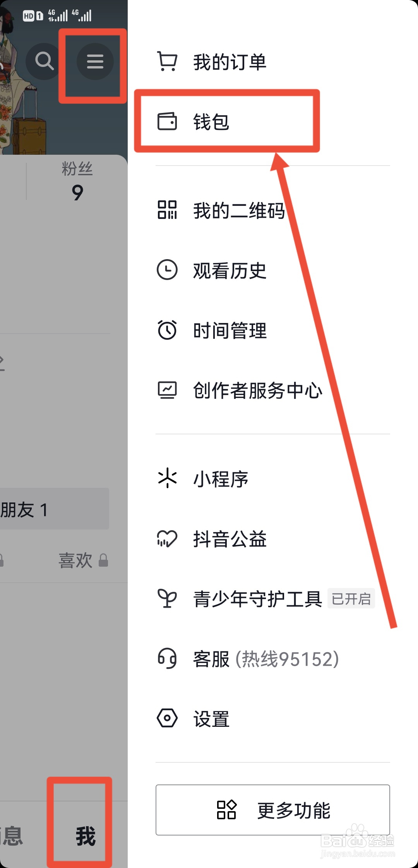Open the hamburger menu icon
This screenshot has height=868, width=418.
click(x=95, y=62)
